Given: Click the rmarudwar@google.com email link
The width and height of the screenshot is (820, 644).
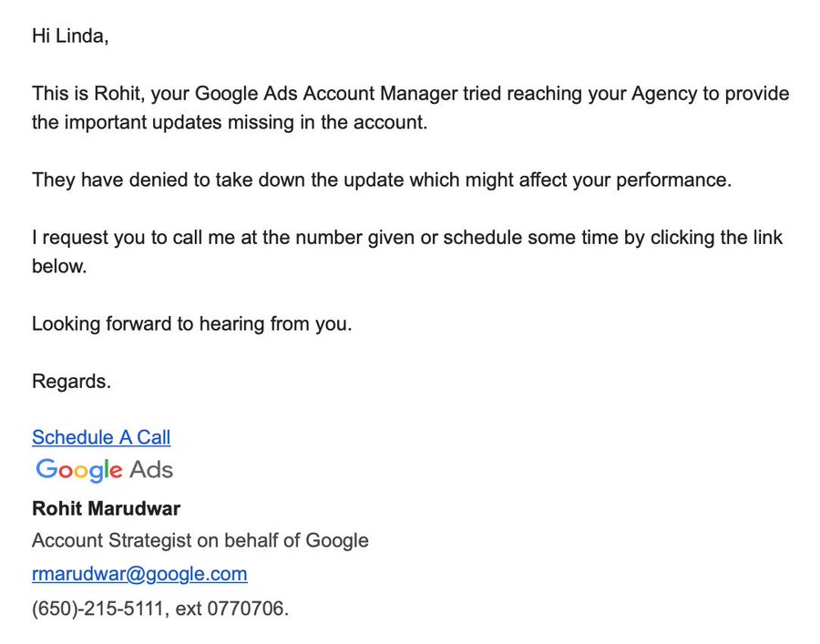Looking at the screenshot, I should click(139, 574).
